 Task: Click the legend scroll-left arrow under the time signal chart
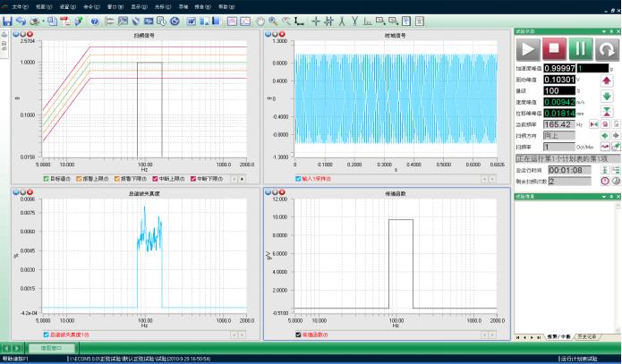tap(484, 179)
